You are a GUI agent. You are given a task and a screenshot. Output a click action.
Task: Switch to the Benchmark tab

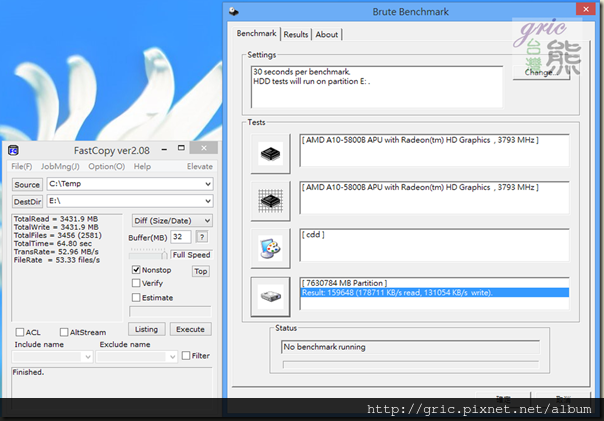[257, 34]
